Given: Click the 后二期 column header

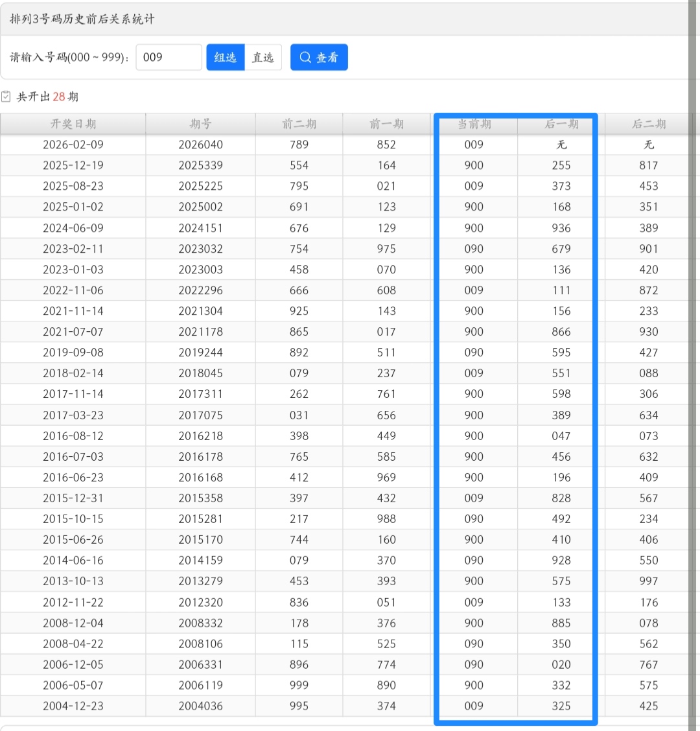Looking at the screenshot, I should [x=648, y=124].
